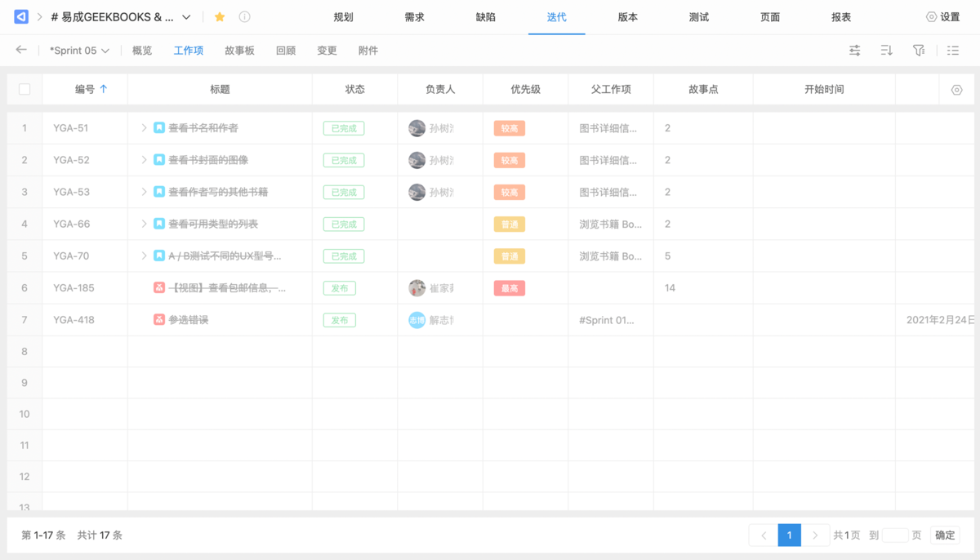980x560 pixels.
Task: Click the blue app logo icon
Action: [21, 17]
